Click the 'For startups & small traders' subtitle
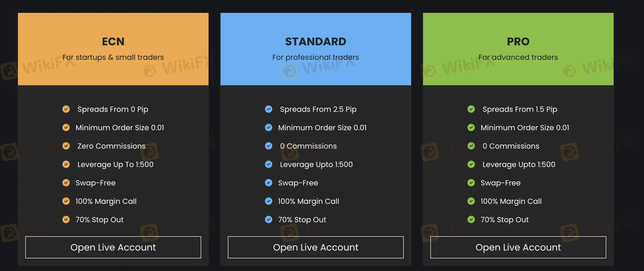The image size is (644, 271). [x=113, y=57]
